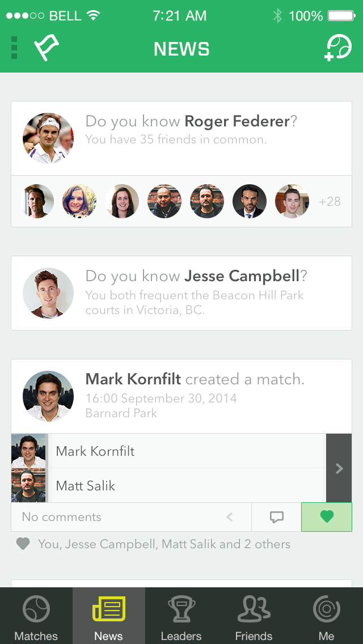Open the comment speech bubble icon
The image size is (363, 644).
(277, 516)
